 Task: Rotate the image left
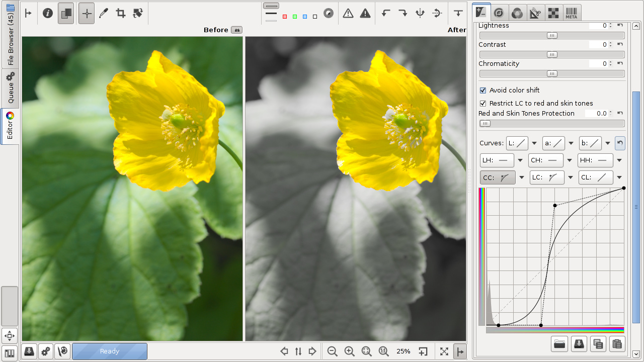click(386, 14)
